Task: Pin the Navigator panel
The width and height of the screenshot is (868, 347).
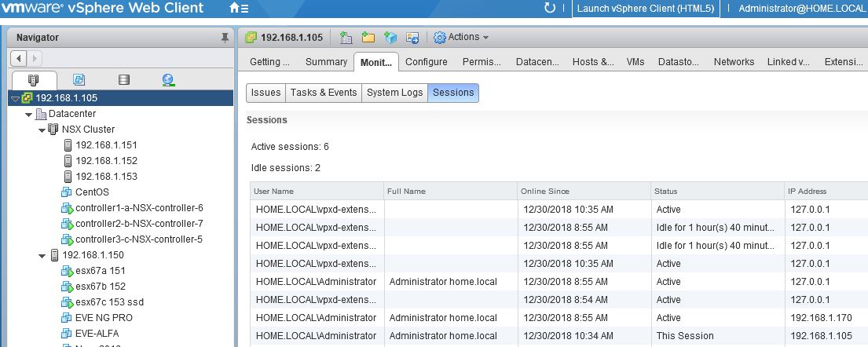Action: pyautogui.click(x=225, y=38)
